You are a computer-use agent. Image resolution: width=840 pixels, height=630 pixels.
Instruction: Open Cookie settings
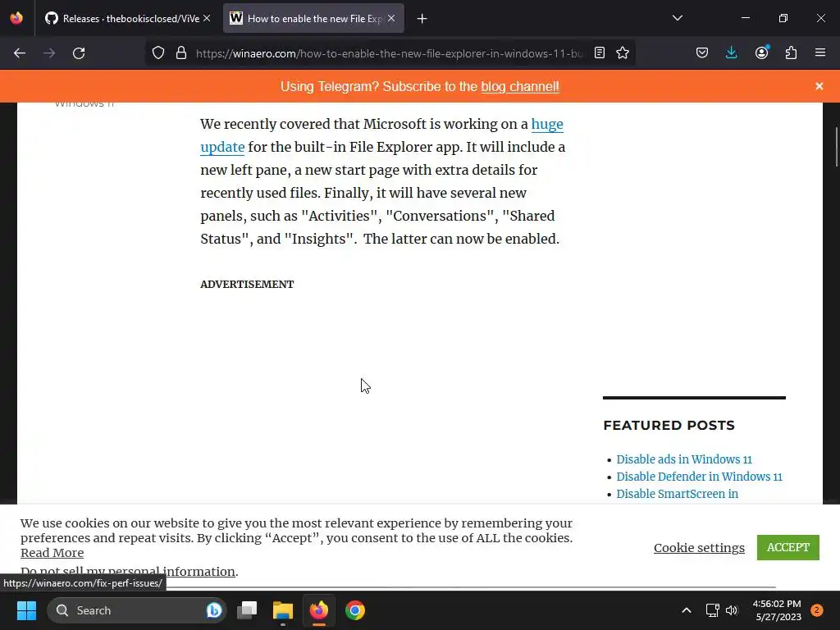pyautogui.click(x=699, y=547)
